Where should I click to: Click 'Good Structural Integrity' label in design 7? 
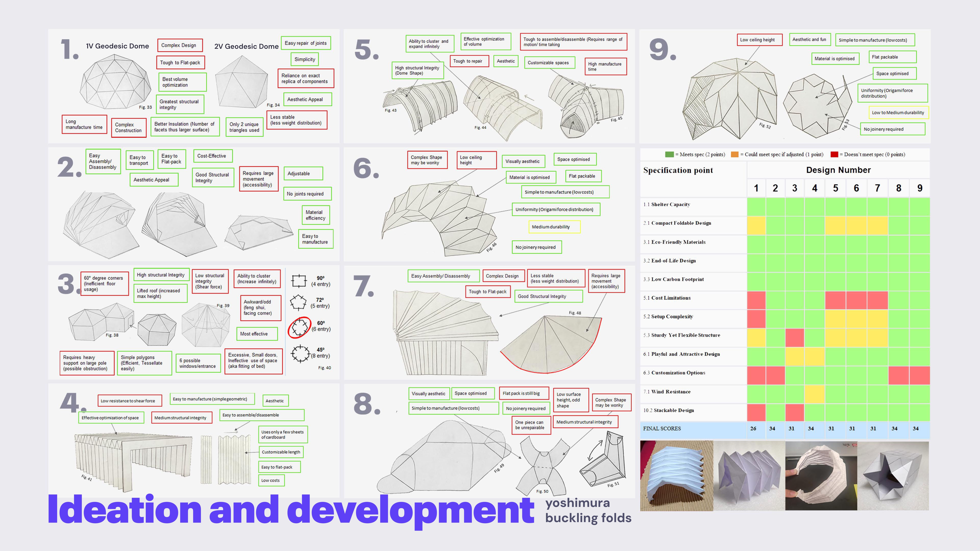click(x=549, y=296)
